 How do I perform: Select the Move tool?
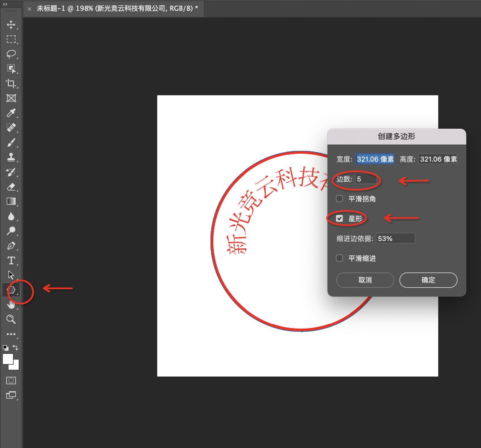(x=11, y=25)
